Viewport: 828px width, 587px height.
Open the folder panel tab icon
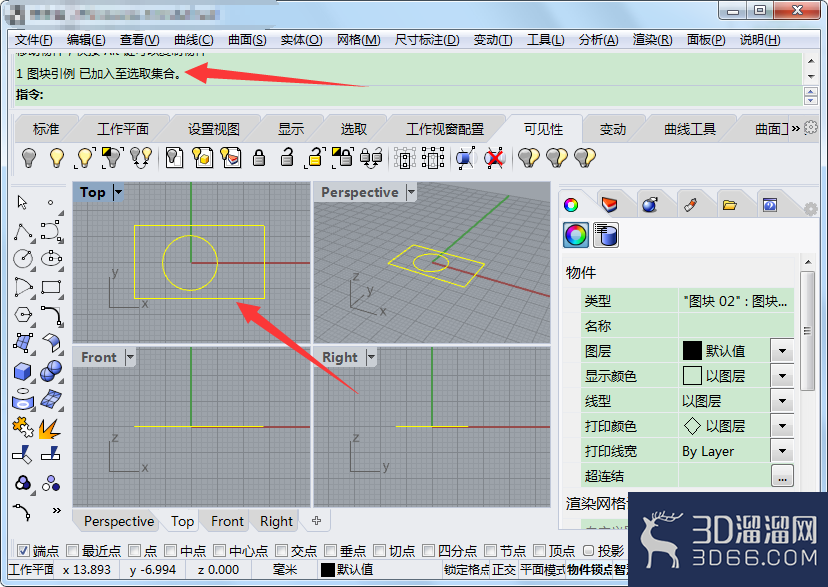730,205
